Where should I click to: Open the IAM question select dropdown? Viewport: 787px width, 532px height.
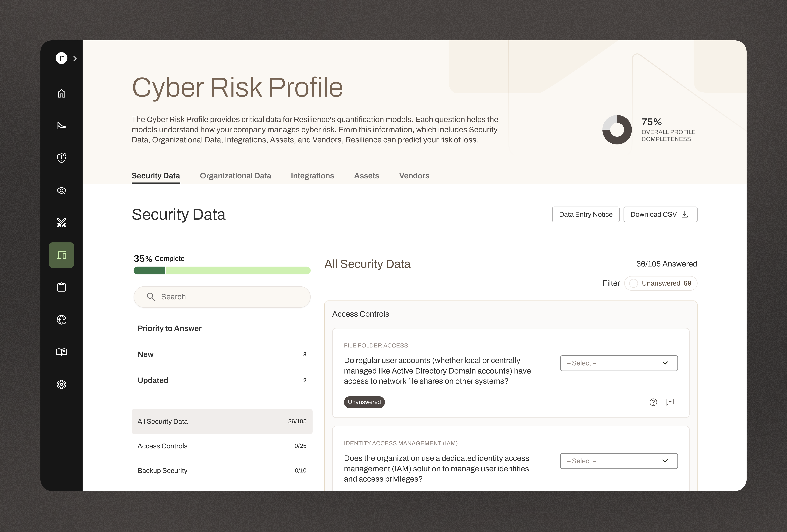pyautogui.click(x=619, y=461)
